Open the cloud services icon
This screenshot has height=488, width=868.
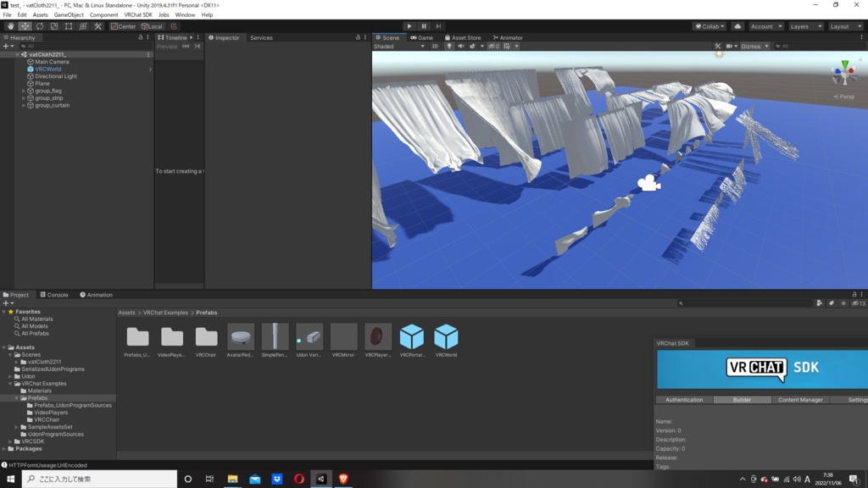tap(737, 26)
